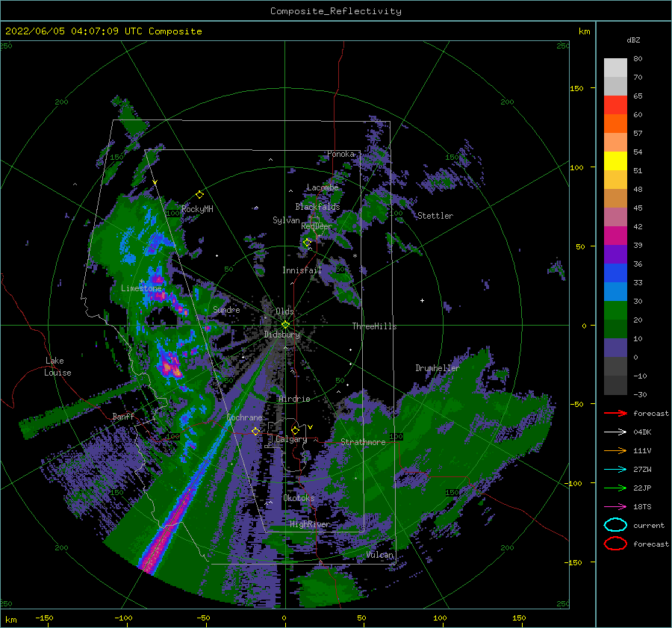The height and width of the screenshot is (628, 672).
Task: Click the green 22JP arrow icon
Action: pyautogui.click(x=615, y=488)
